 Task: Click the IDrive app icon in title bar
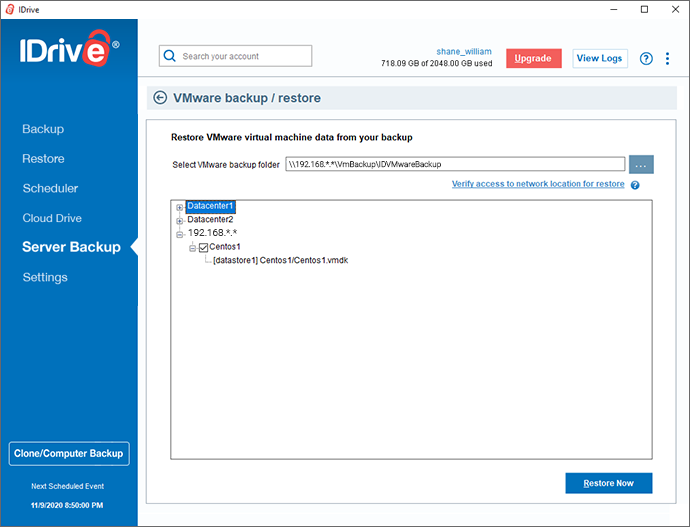10,9
